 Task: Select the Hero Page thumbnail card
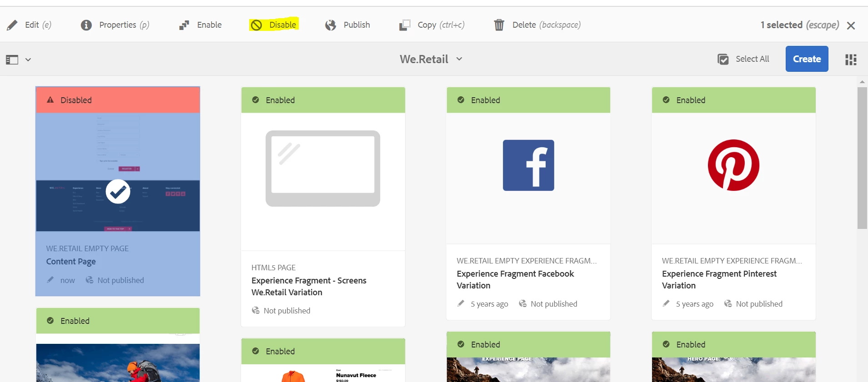[x=733, y=370]
